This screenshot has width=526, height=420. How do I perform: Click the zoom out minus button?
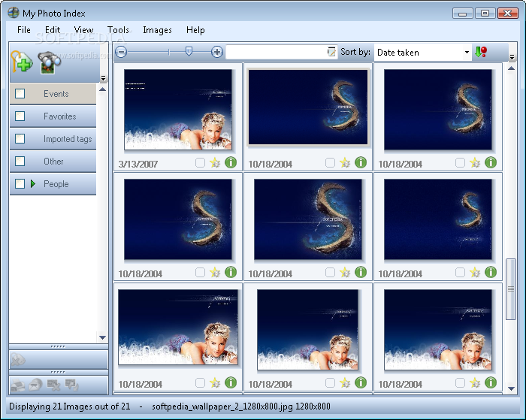coord(121,52)
